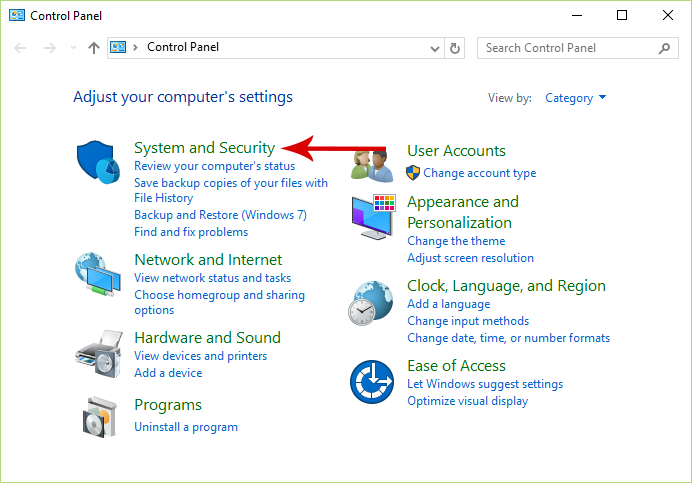
Task: Click the Control Panel breadcrumb in address bar
Action: [182, 47]
